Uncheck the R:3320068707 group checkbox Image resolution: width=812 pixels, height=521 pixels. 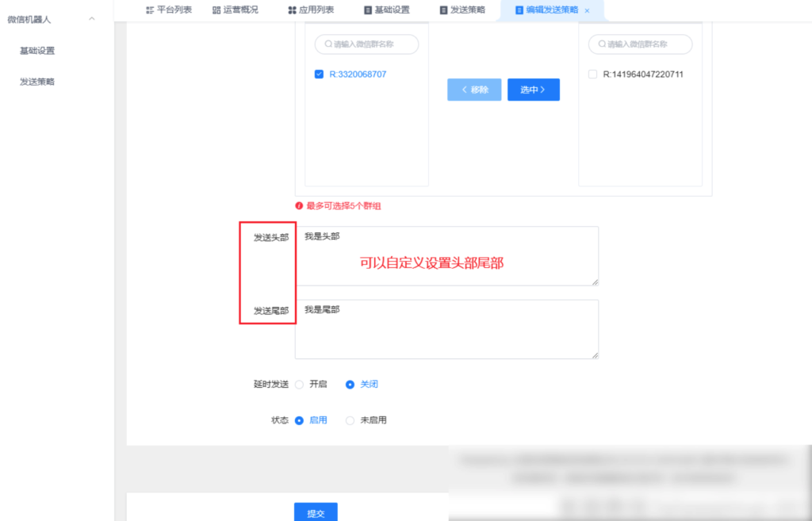tap(318, 74)
